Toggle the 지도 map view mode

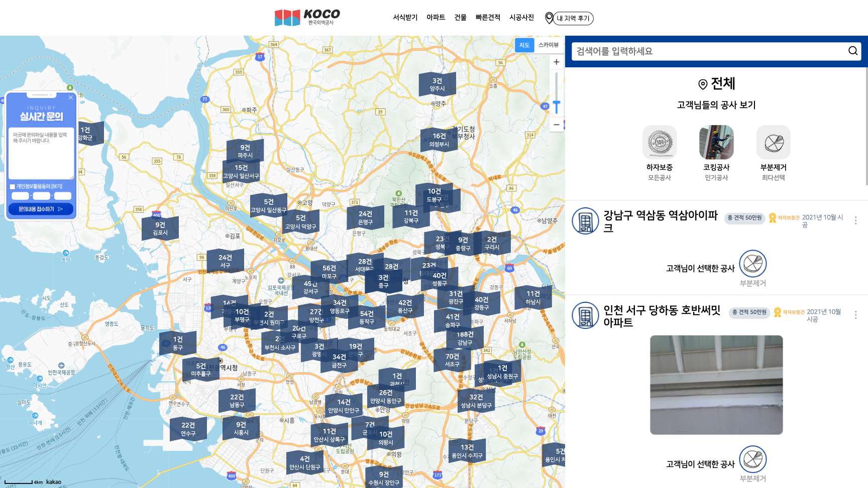(524, 45)
